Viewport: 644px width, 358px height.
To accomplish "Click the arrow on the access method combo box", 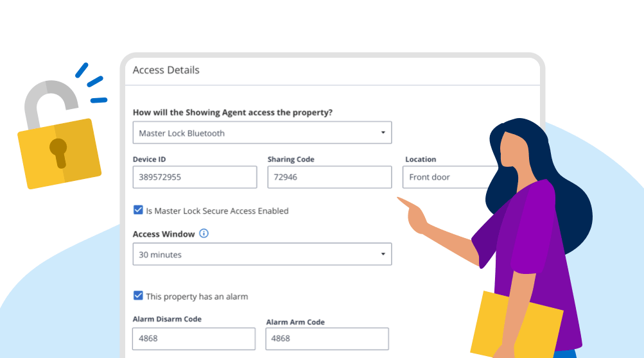I will 383,133.
